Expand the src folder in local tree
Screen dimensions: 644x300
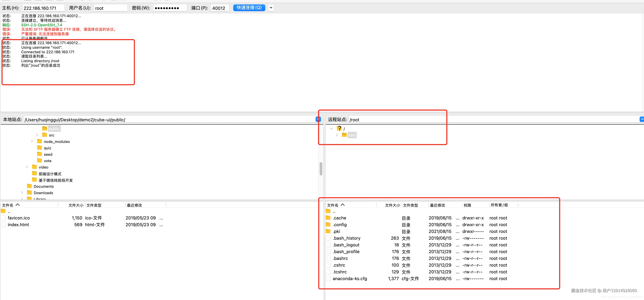[x=37, y=135]
